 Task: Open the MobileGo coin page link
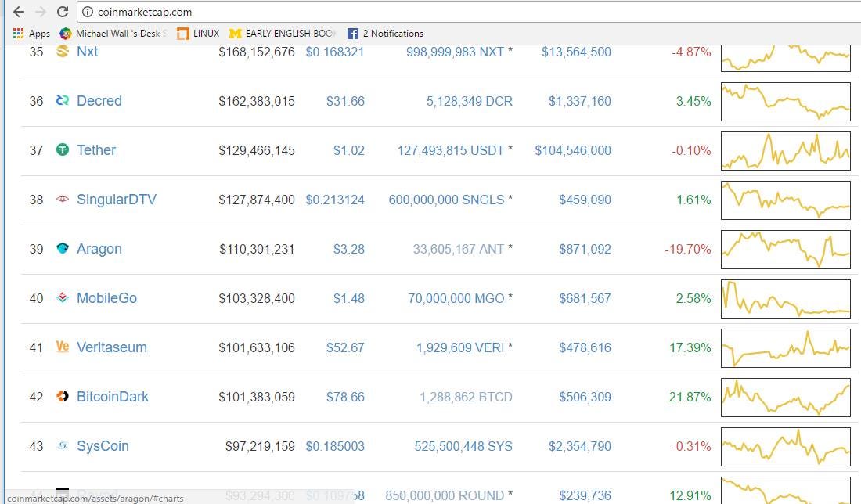pyautogui.click(x=107, y=298)
